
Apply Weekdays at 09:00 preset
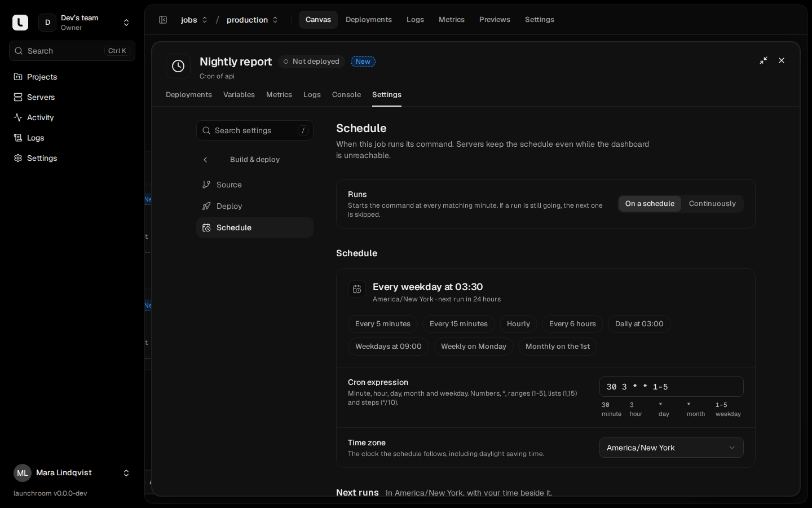point(389,347)
